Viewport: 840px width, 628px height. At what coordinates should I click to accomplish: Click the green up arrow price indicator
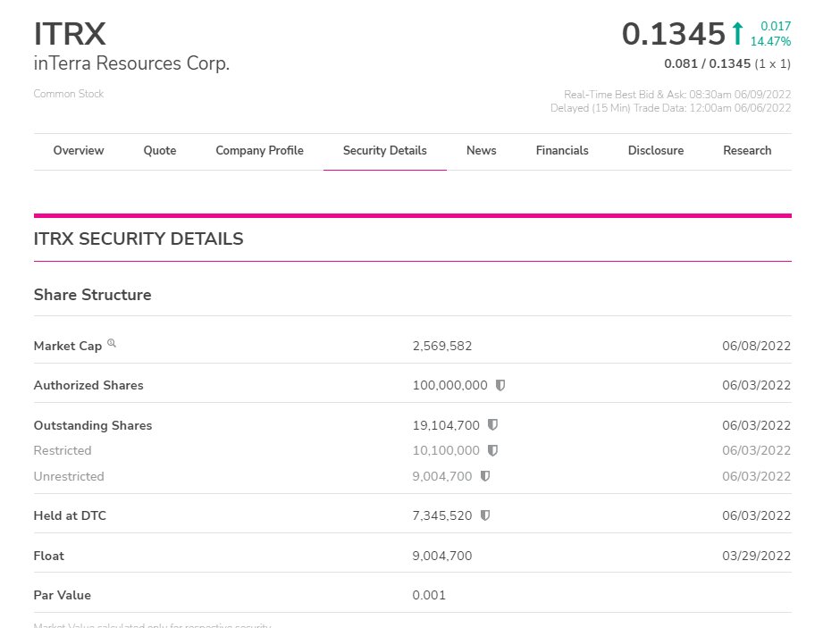(737, 33)
